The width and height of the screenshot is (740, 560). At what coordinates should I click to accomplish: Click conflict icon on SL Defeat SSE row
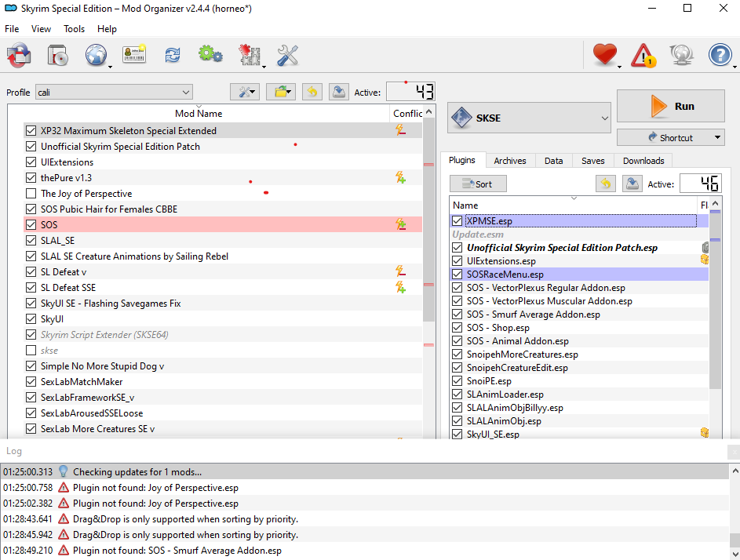401,287
